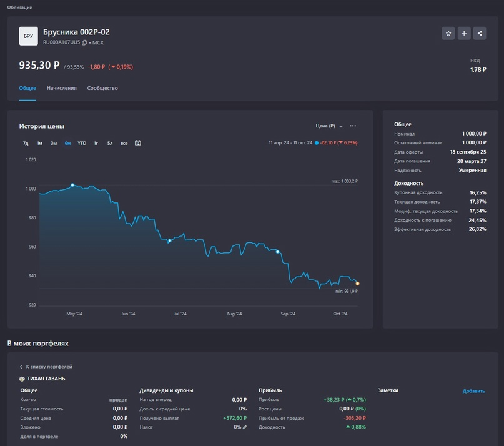504x446 pixels.
Task: Click the plus icon to add bond
Action: tap(464, 33)
